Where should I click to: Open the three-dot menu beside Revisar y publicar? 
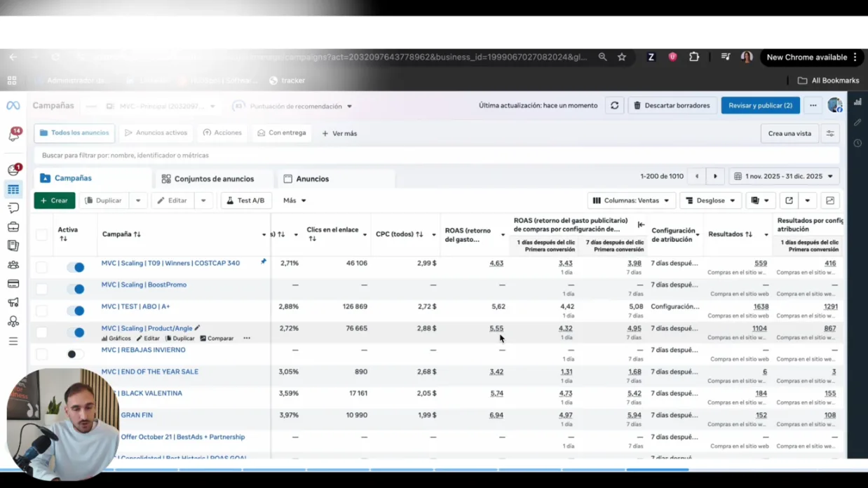click(x=813, y=106)
